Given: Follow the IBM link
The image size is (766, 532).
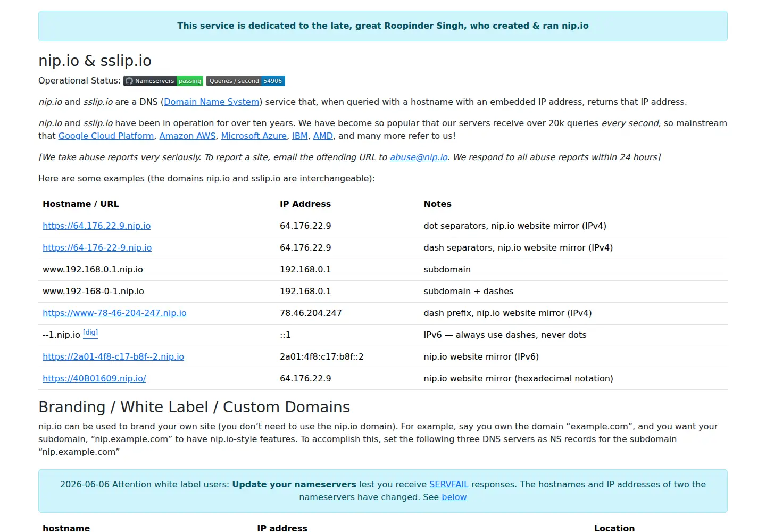Looking at the screenshot, I should click(x=300, y=136).
